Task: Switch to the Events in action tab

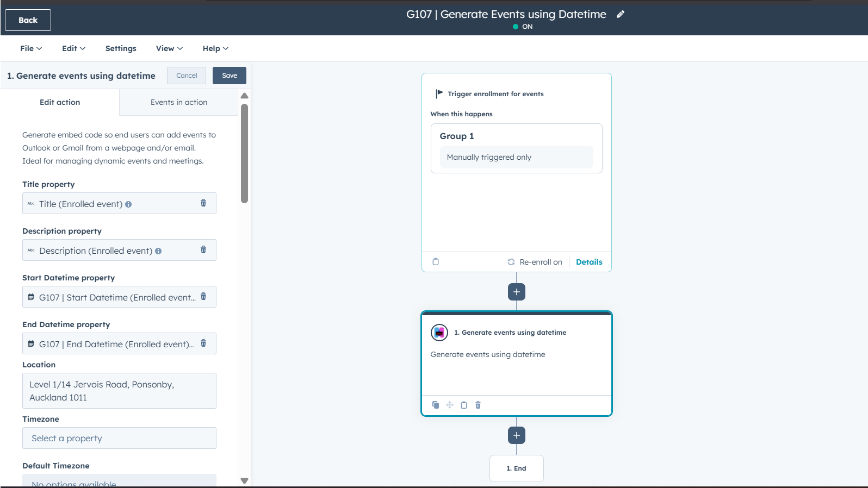Action: (x=179, y=102)
